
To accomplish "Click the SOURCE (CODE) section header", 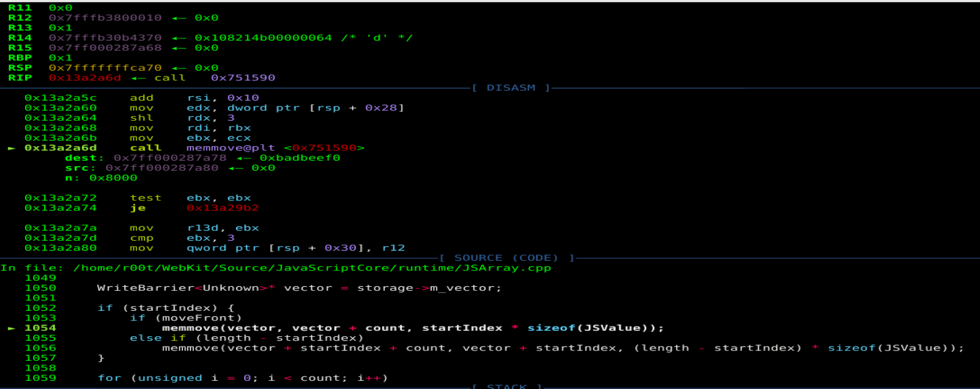I will [506, 258].
